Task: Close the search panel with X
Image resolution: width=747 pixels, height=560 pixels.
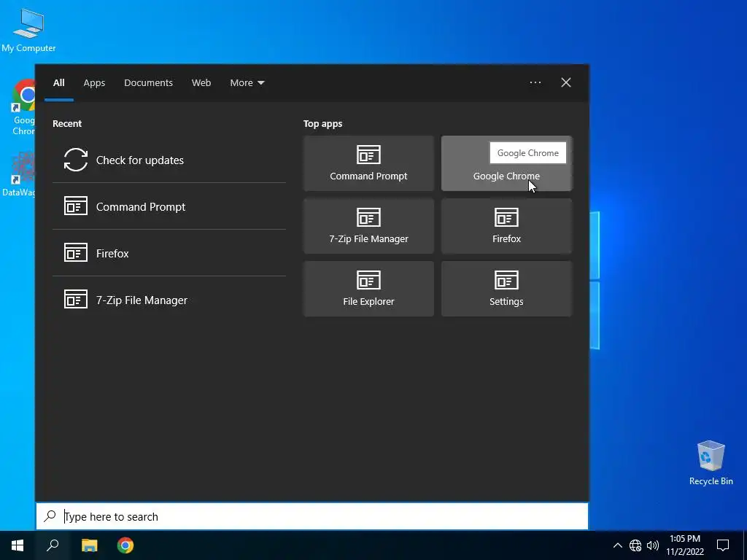Action: coord(565,82)
